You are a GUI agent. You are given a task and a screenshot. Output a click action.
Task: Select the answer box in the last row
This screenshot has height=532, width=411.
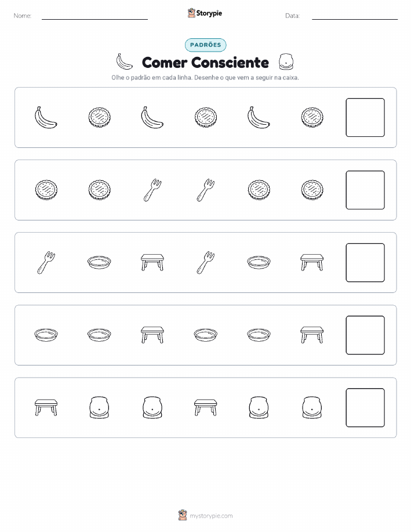coord(365,407)
